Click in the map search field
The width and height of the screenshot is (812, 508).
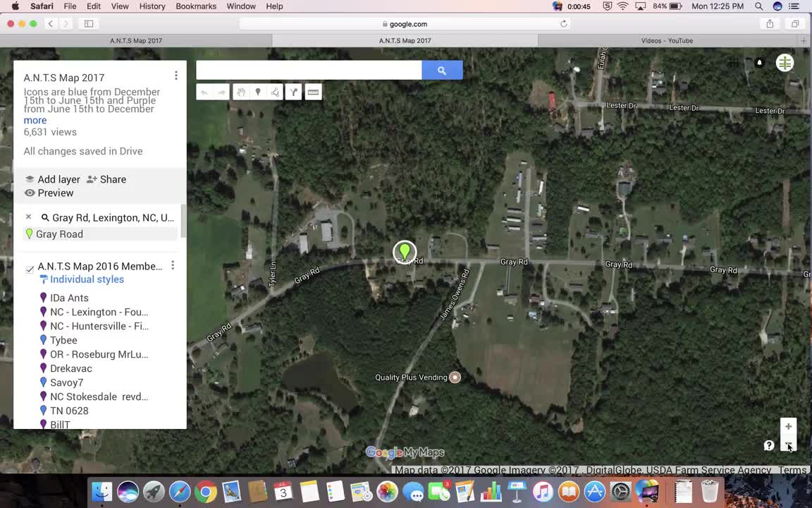point(309,70)
